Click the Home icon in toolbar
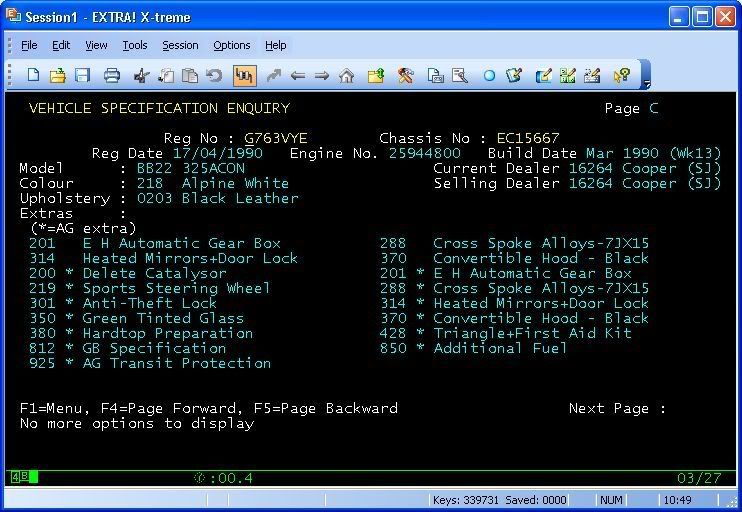742x512 pixels. pos(347,75)
